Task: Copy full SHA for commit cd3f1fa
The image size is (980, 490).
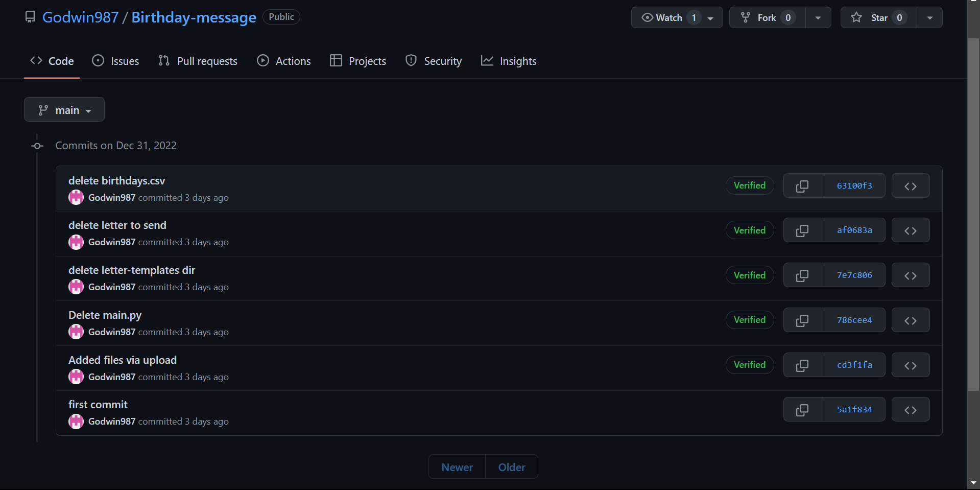Action: point(803,365)
